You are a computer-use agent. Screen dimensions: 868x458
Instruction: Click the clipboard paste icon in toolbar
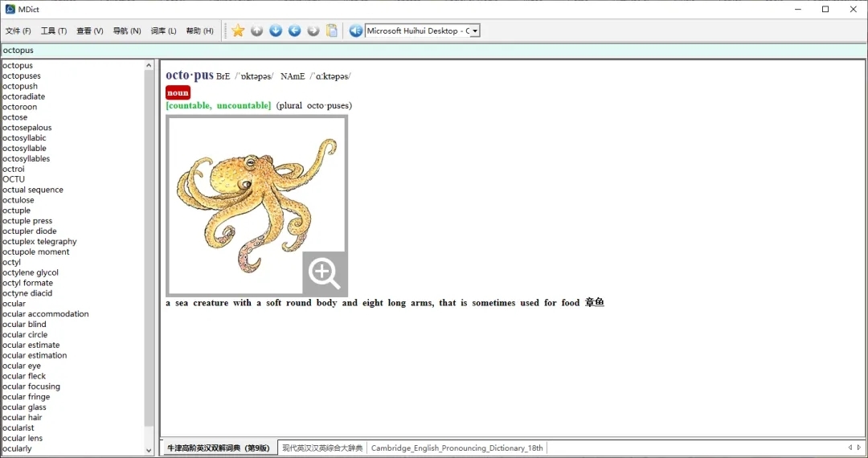[x=332, y=31]
